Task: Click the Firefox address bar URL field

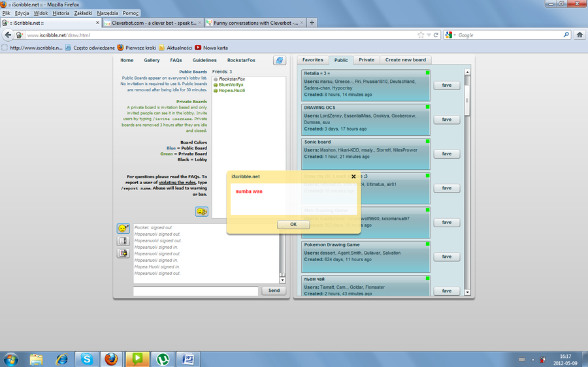Action: tap(221, 35)
